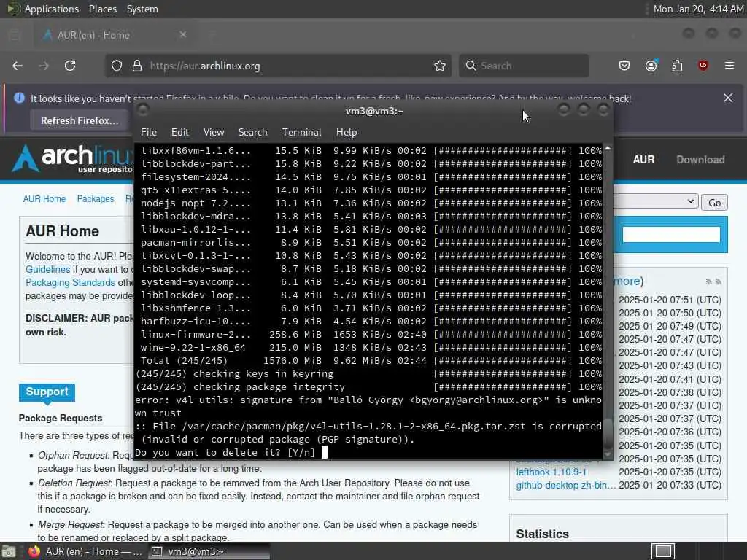Go back with Firefox back arrow

point(18,66)
